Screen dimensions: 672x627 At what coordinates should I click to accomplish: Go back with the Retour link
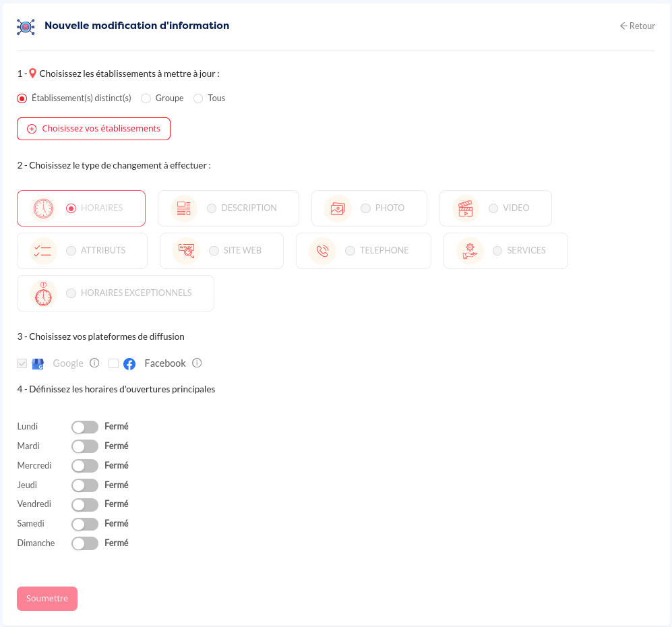coord(637,26)
